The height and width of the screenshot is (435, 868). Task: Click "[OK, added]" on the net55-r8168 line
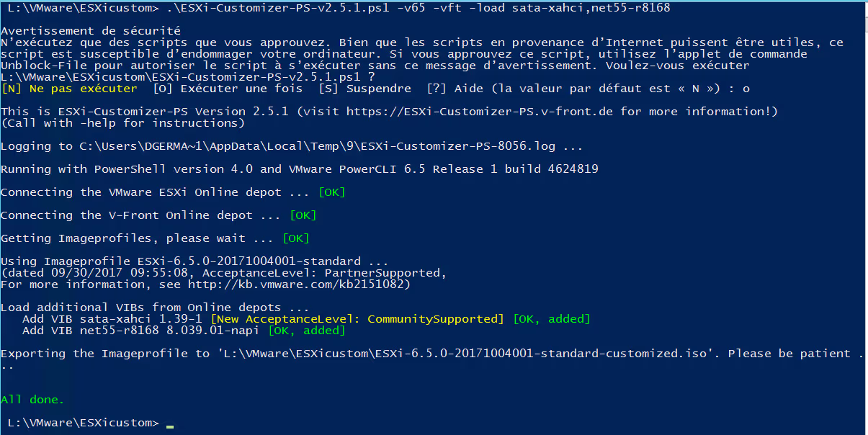coord(306,331)
